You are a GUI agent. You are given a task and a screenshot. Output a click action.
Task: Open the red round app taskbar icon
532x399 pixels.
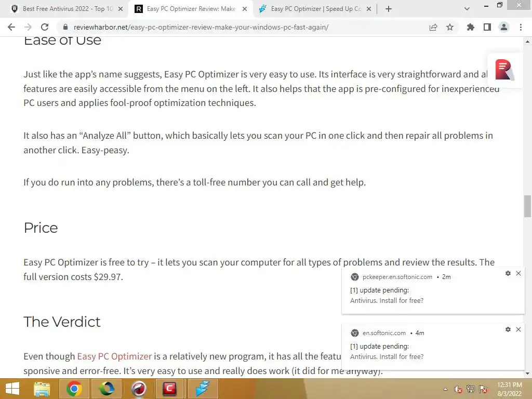[x=138, y=389]
